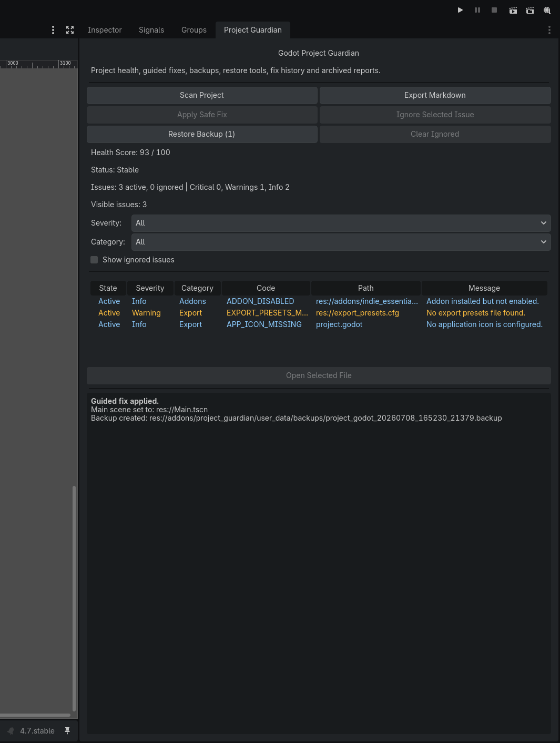Click Export Markdown button
Viewport: 560px width, 743px height.
click(x=435, y=95)
